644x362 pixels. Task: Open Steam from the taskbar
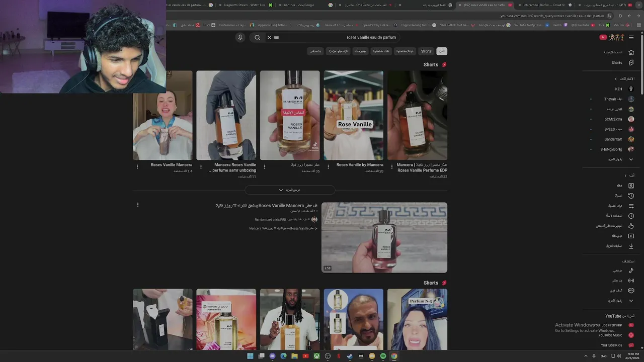point(350,356)
